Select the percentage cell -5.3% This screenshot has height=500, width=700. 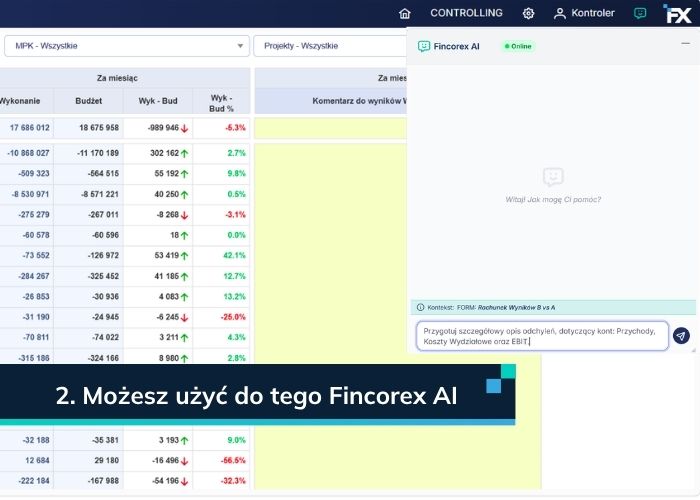click(x=221, y=128)
